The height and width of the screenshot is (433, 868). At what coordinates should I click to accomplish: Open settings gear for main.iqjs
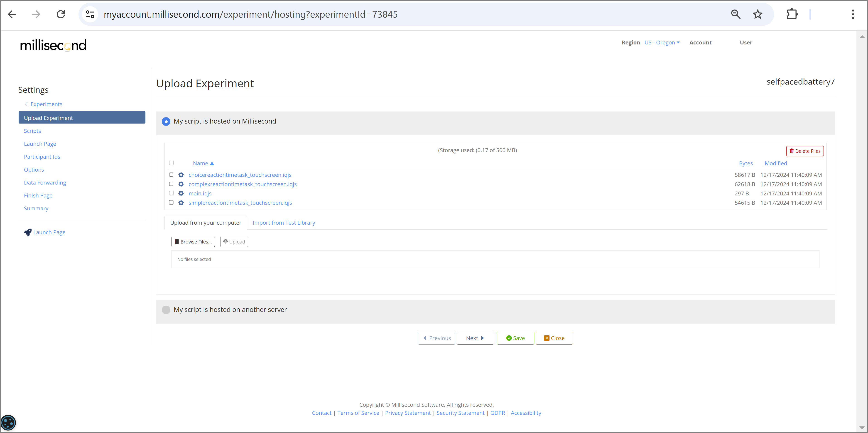point(181,193)
